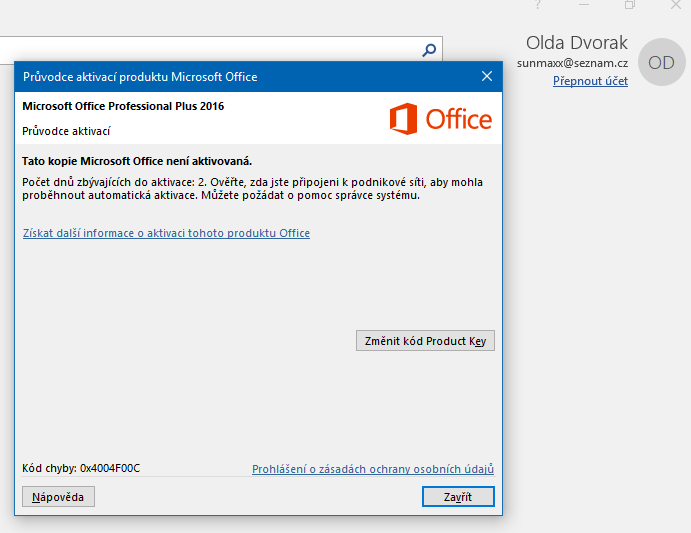Click the text Tato kopie Microsoft Office není aktivovaná
The width and height of the screenshot is (691, 533).
click(137, 161)
